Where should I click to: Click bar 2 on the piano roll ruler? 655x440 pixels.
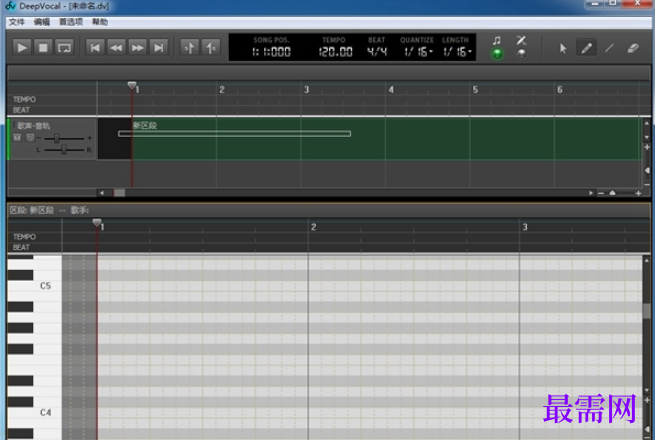point(313,227)
